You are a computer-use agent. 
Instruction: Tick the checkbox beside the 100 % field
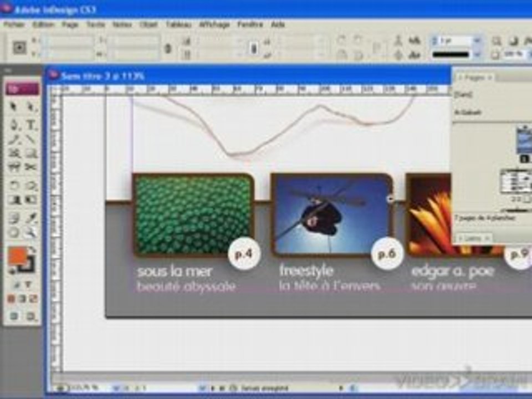[495, 54]
